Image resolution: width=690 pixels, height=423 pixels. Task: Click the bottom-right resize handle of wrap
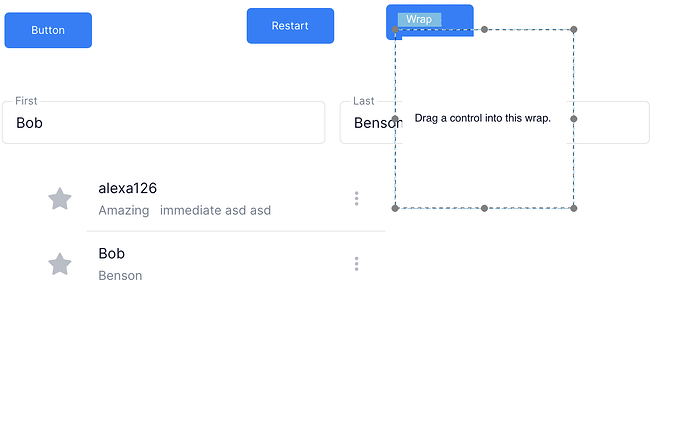(574, 208)
